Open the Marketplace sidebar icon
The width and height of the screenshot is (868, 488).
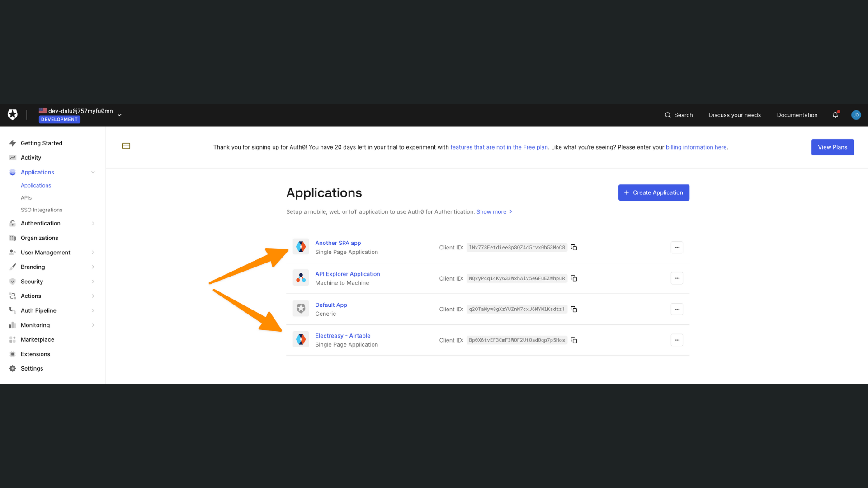pos(12,339)
